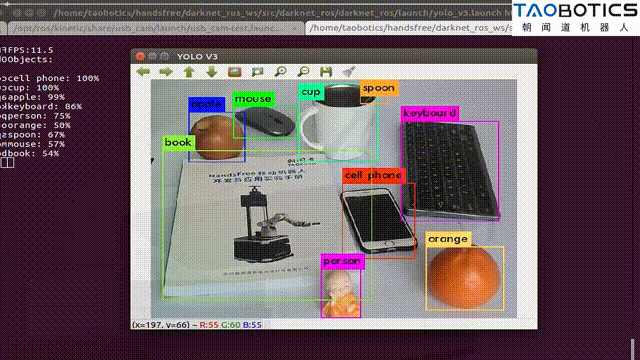Click the green 'mouse' detection label
This screenshot has width=640, height=360.
pos(253,99)
